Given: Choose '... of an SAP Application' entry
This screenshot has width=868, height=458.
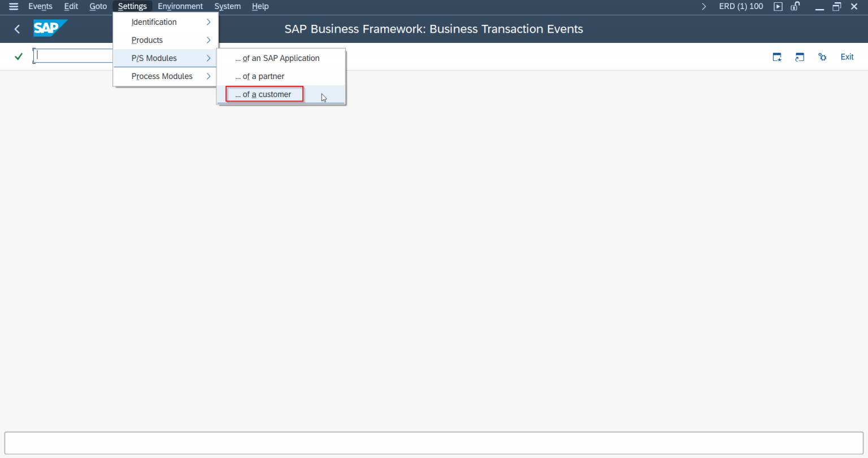Looking at the screenshot, I should [277, 58].
